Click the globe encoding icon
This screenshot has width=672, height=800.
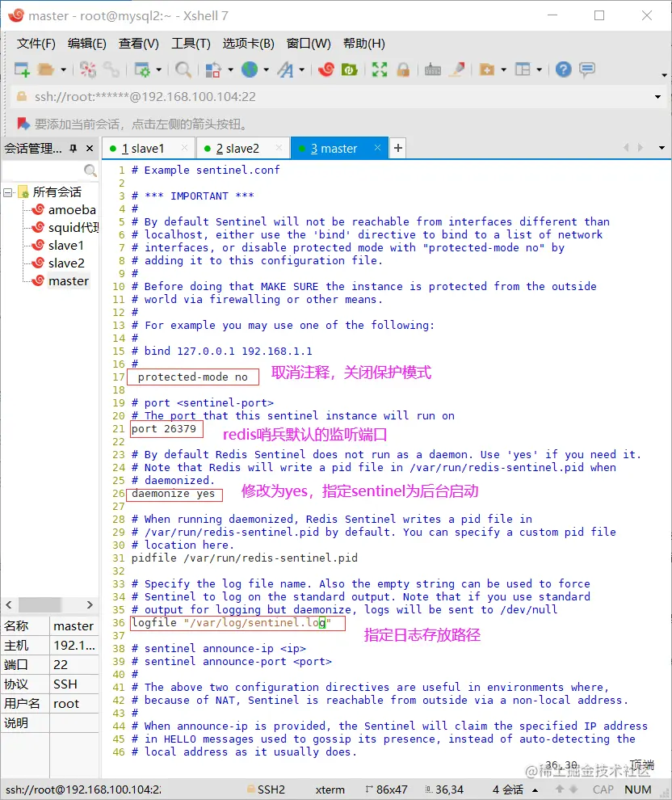pyautogui.click(x=250, y=69)
